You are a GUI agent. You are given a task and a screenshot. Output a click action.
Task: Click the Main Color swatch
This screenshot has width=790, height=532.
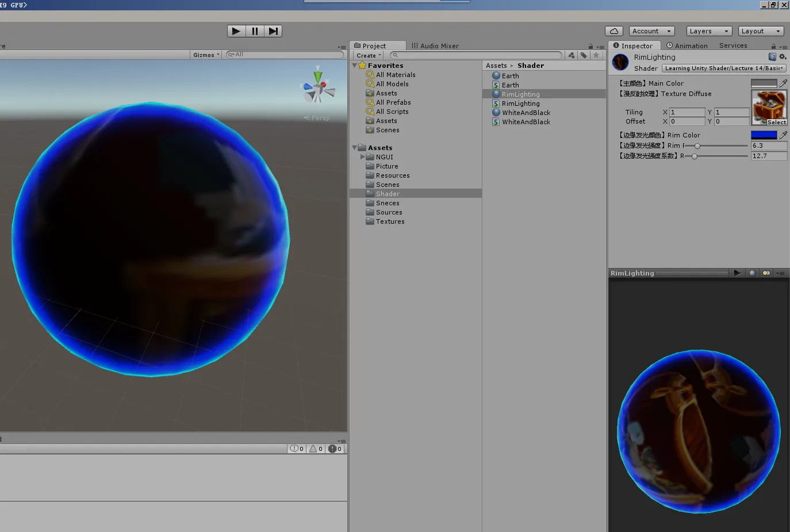764,83
